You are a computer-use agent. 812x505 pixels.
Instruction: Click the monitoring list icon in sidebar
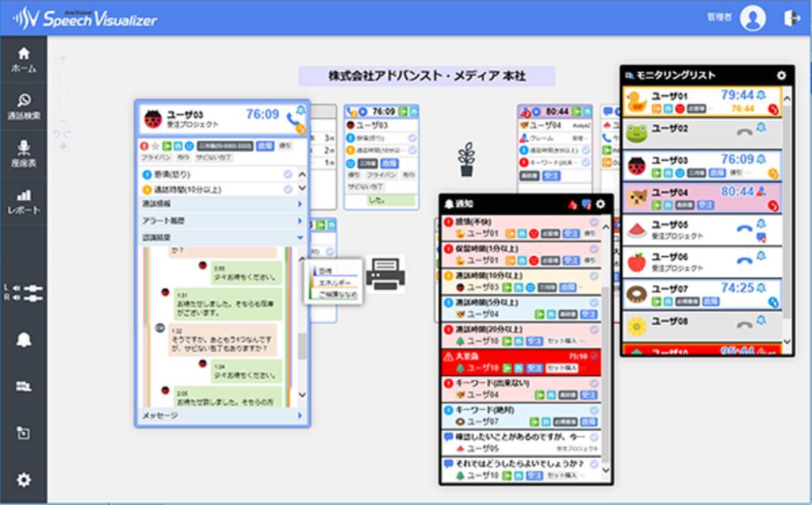[24, 387]
